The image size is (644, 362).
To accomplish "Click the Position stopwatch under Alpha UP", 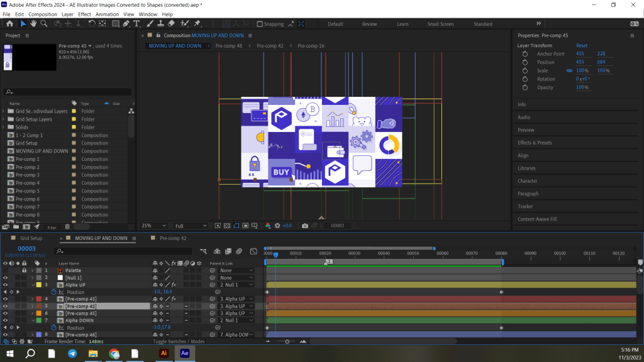I will 54,292.
